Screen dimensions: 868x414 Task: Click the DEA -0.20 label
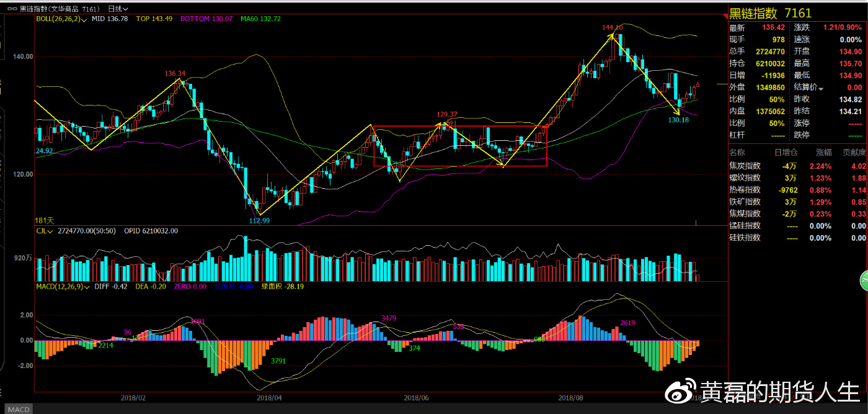[151, 287]
